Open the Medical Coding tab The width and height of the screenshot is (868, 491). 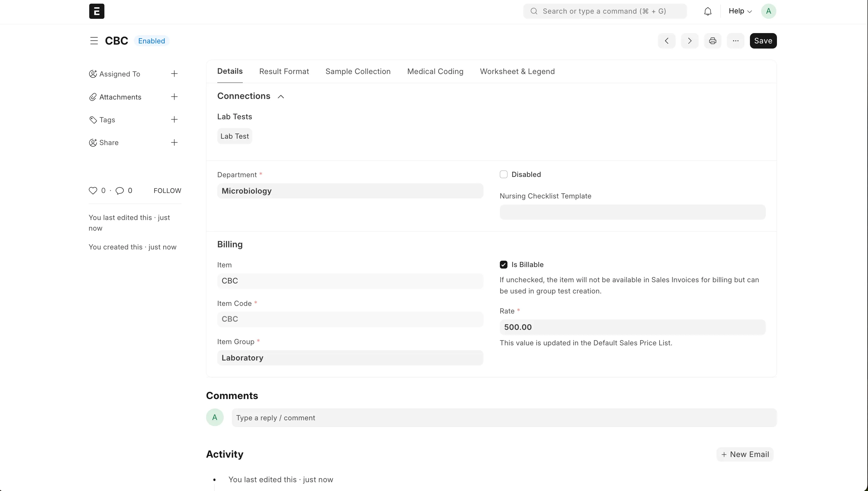435,71
